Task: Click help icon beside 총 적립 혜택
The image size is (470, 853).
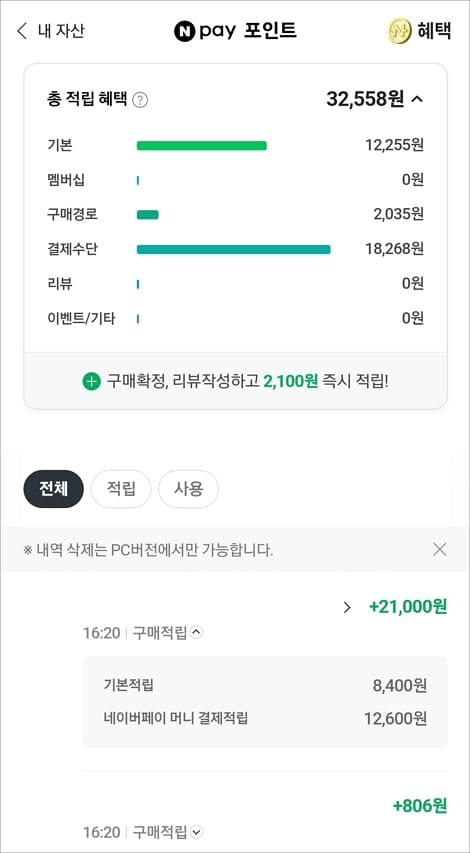Action: (140, 100)
